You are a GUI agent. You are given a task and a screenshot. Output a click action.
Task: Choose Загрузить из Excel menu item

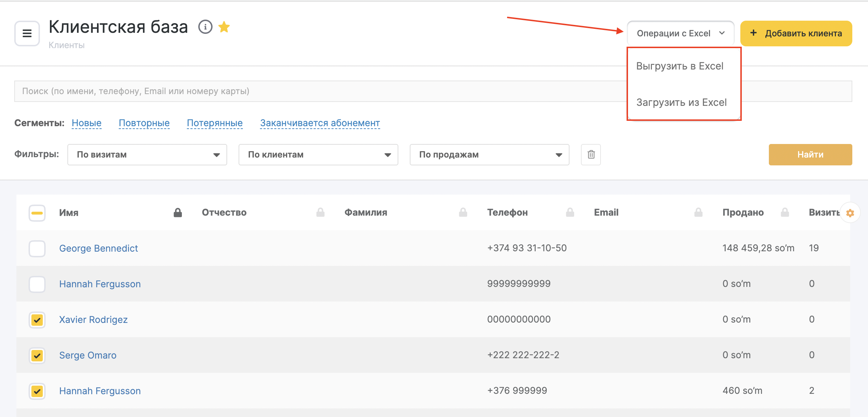[x=681, y=103]
